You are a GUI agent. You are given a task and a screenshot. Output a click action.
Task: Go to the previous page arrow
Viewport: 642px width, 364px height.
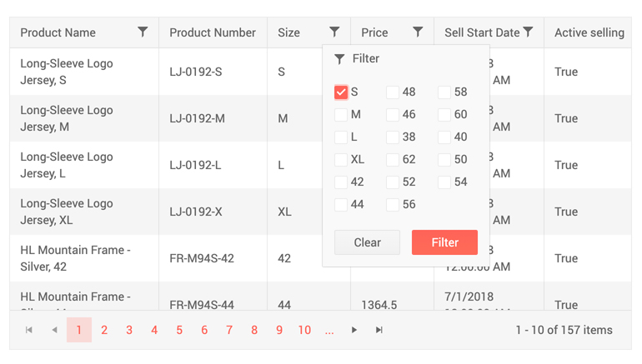(x=54, y=330)
